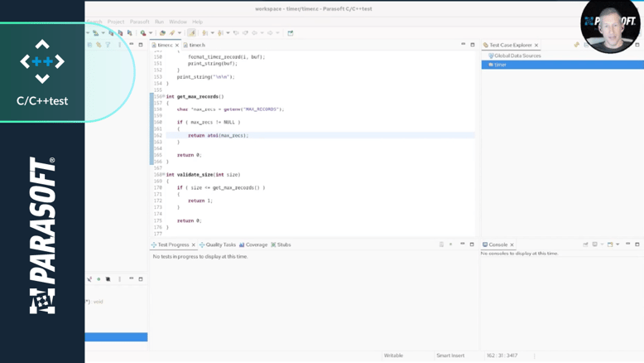Open the Project menu

pyautogui.click(x=115, y=22)
